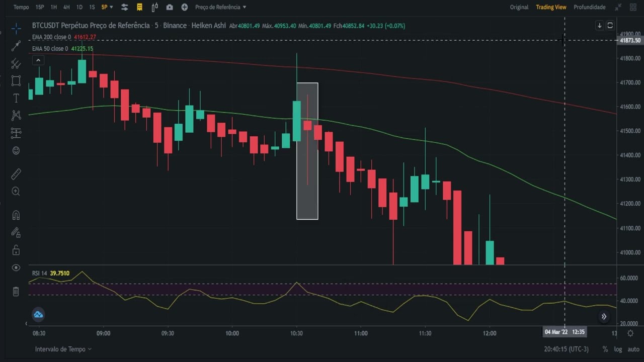This screenshot has width=644, height=362.
Task: Click the EMA 200 close 0 legend
Action: (51, 37)
